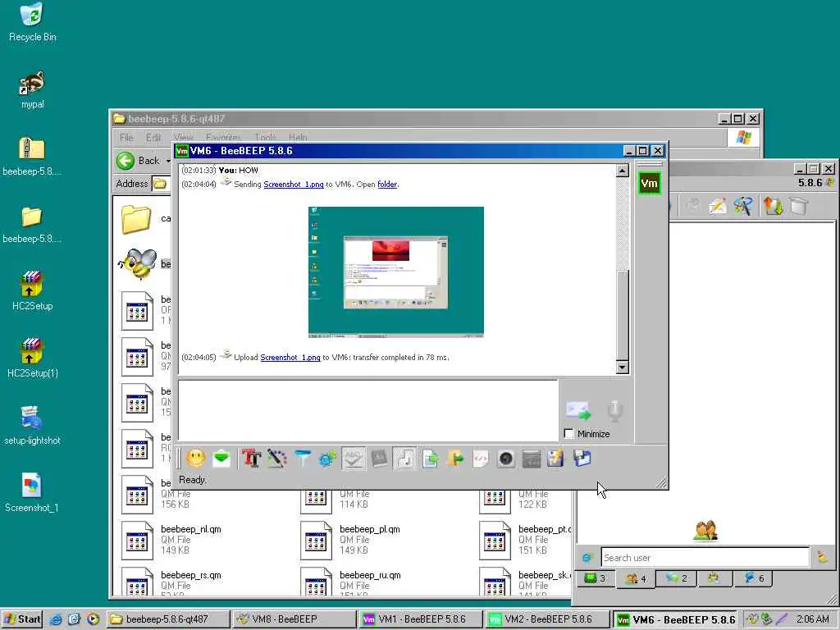Click the Search user field
Screen dimensions: 840x630
pyautogui.click(x=705, y=558)
